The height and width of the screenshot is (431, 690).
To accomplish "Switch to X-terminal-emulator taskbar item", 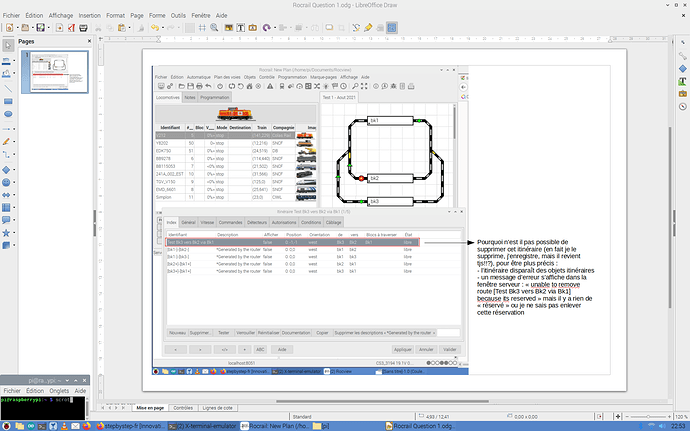I will tap(203, 426).
